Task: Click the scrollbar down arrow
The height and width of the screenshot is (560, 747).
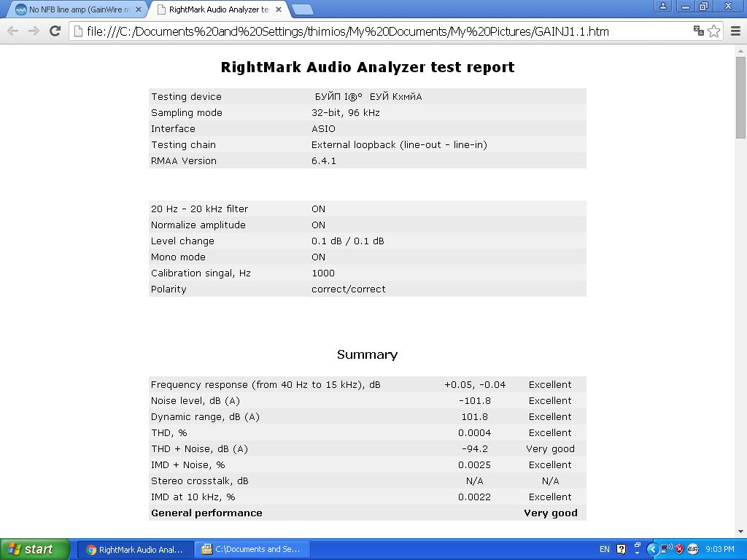Action: tap(741, 531)
